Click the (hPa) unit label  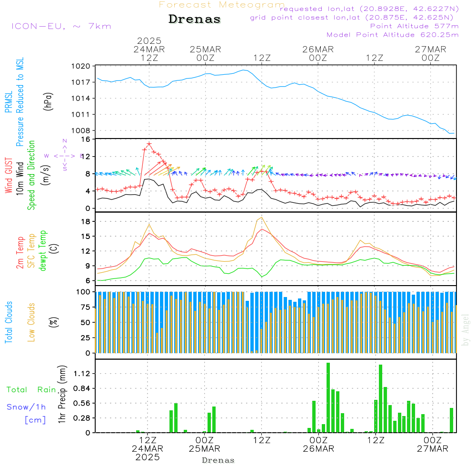48,101
